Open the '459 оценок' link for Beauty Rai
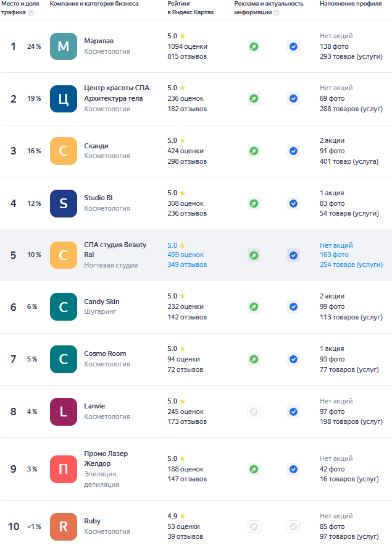Viewport: 392px width, 553px height. tap(185, 255)
